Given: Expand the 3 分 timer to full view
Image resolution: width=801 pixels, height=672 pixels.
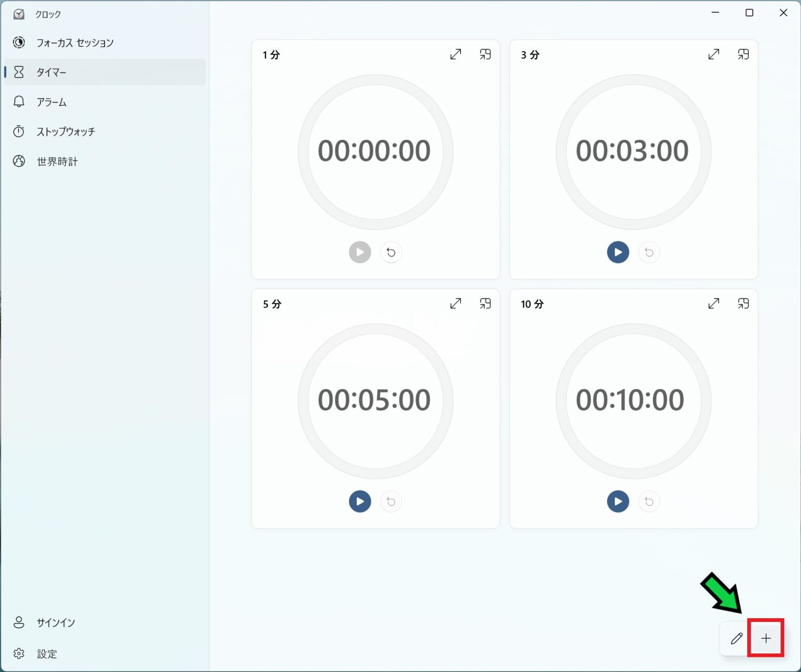Looking at the screenshot, I should pos(713,54).
